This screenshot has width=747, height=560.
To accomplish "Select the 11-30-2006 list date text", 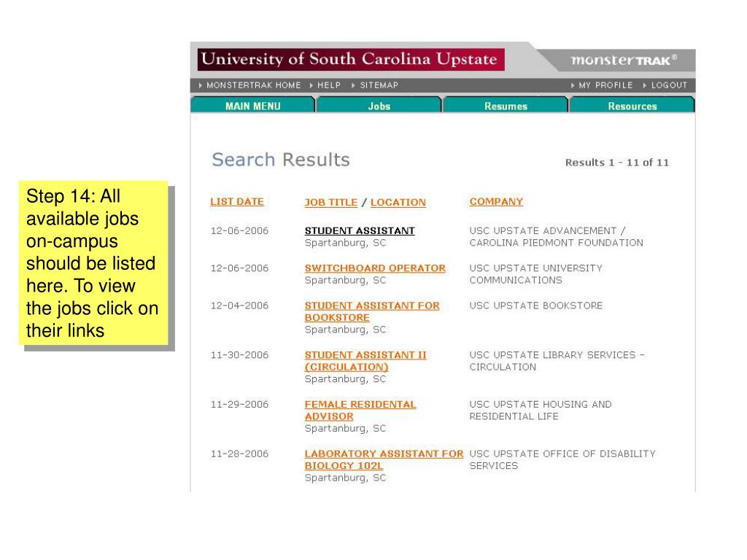I will point(239,355).
